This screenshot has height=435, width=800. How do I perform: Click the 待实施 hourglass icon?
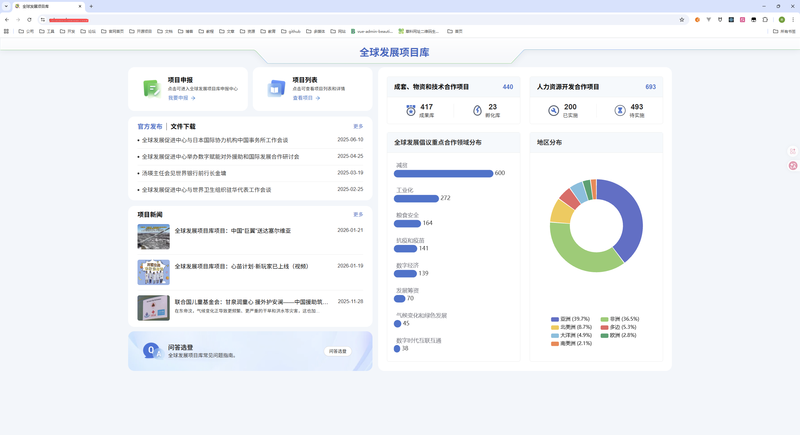(621, 110)
